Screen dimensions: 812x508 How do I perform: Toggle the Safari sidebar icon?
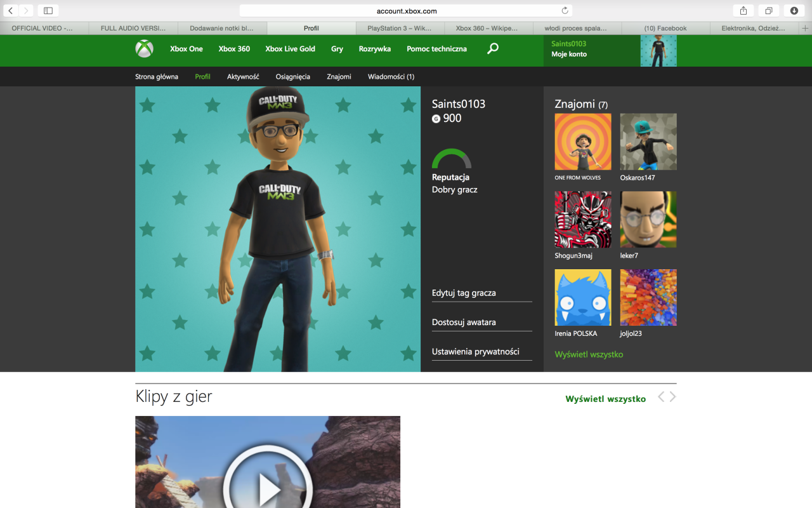tap(48, 10)
